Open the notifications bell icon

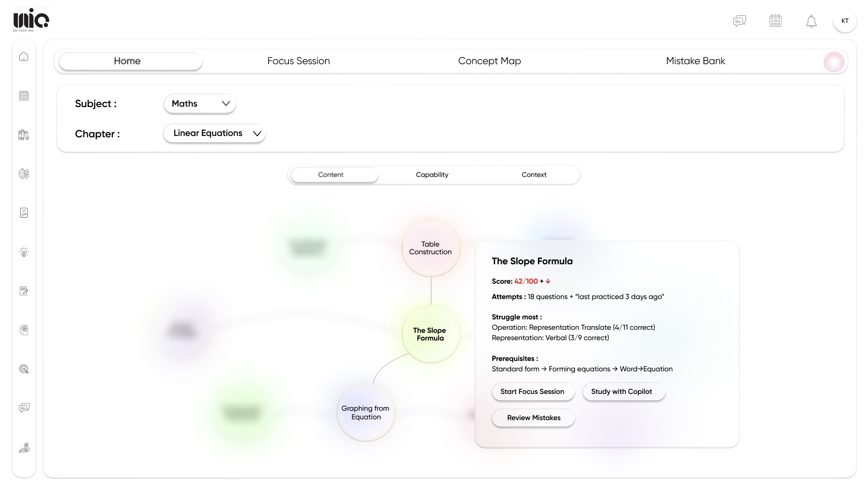pyautogui.click(x=811, y=21)
